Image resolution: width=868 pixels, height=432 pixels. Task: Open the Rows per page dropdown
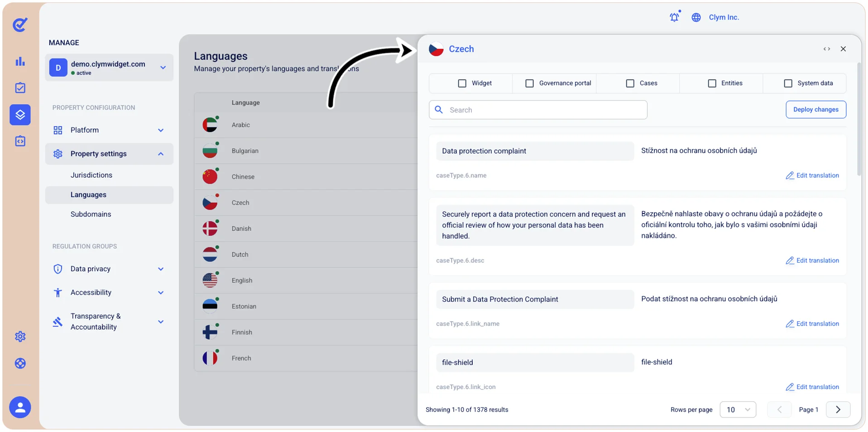coord(738,409)
